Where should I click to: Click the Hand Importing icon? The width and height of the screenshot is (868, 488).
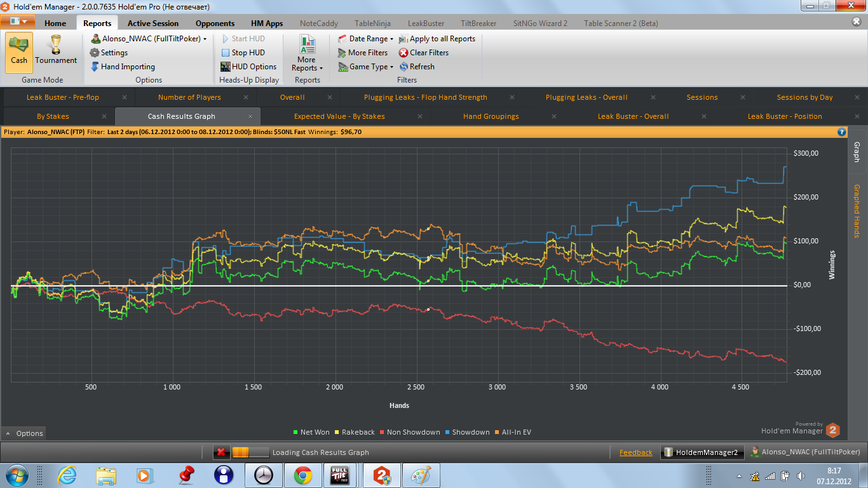(95, 67)
